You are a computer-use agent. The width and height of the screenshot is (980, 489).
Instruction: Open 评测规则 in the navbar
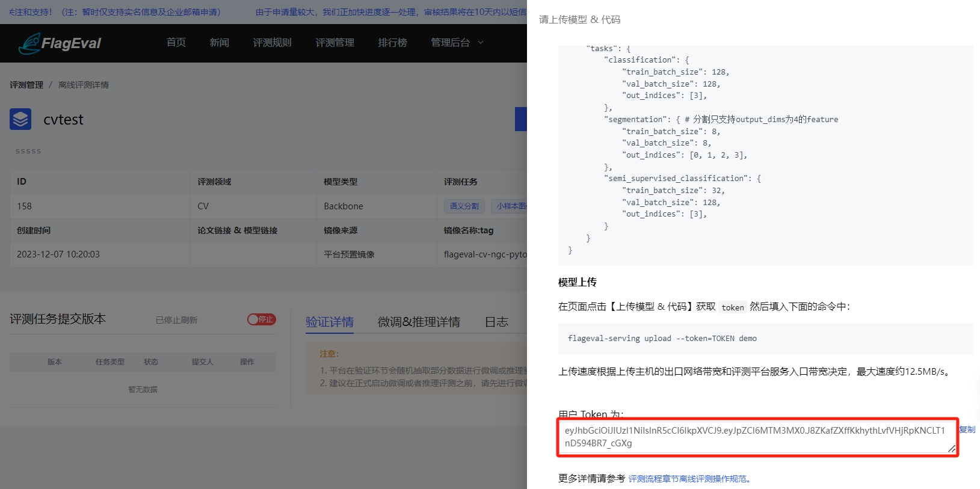click(272, 43)
